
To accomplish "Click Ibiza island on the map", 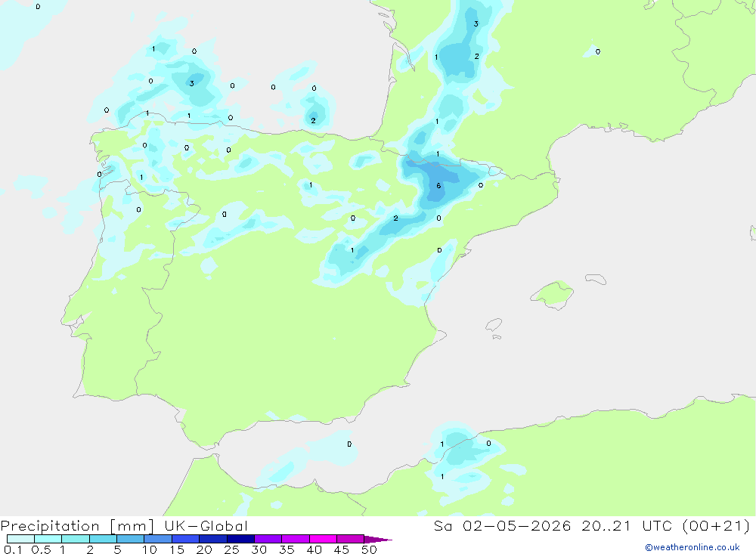I will (494, 325).
